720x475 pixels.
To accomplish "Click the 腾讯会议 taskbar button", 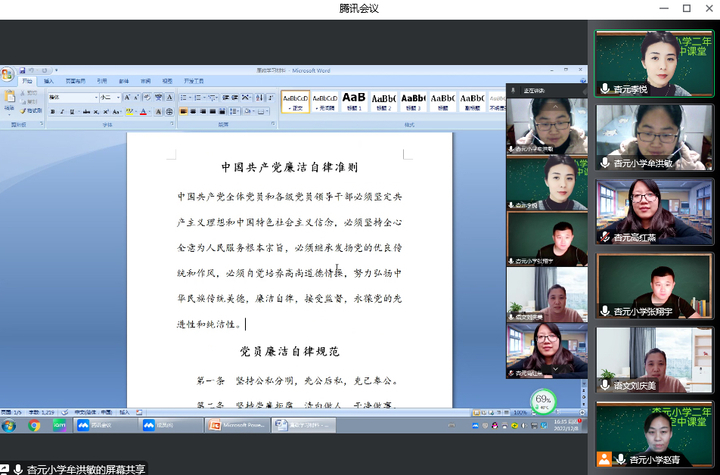I will coord(105,425).
